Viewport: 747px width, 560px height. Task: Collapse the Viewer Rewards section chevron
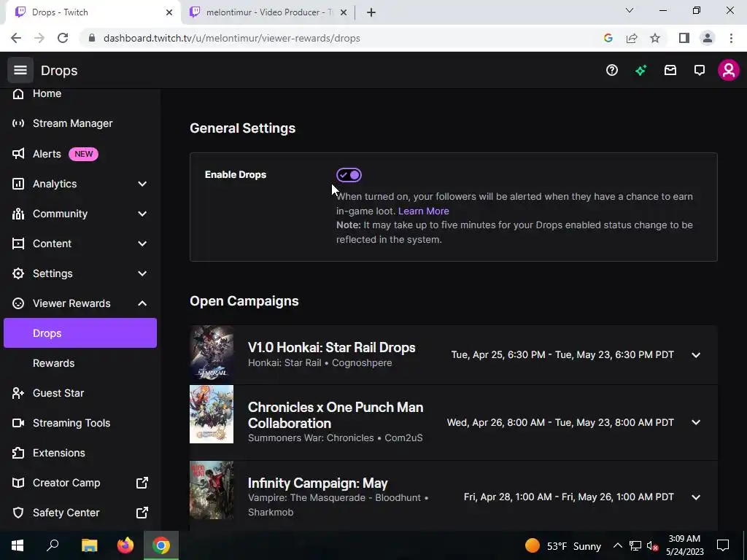click(x=142, y=303)
